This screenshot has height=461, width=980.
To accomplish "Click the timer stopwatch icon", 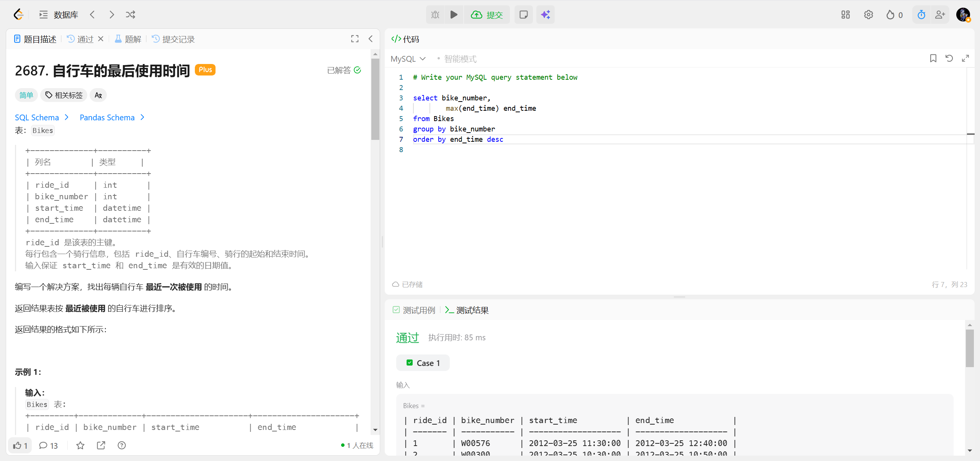I will point(921,15).
